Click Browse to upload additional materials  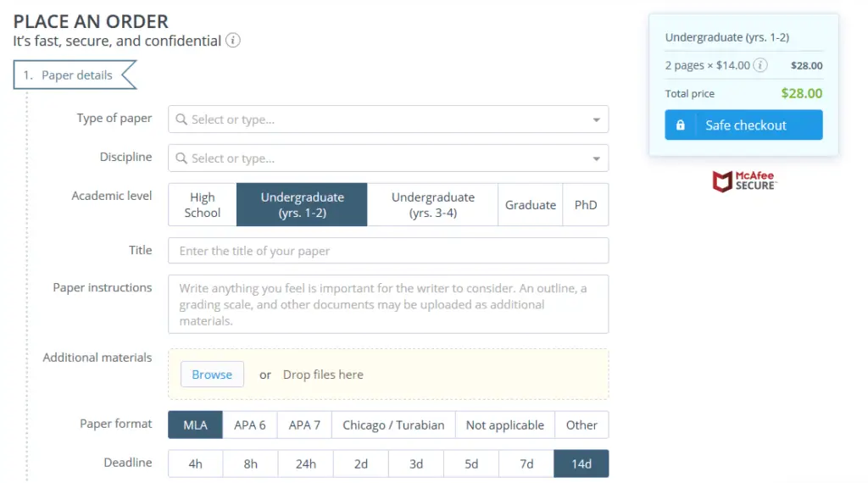point(212,375)
